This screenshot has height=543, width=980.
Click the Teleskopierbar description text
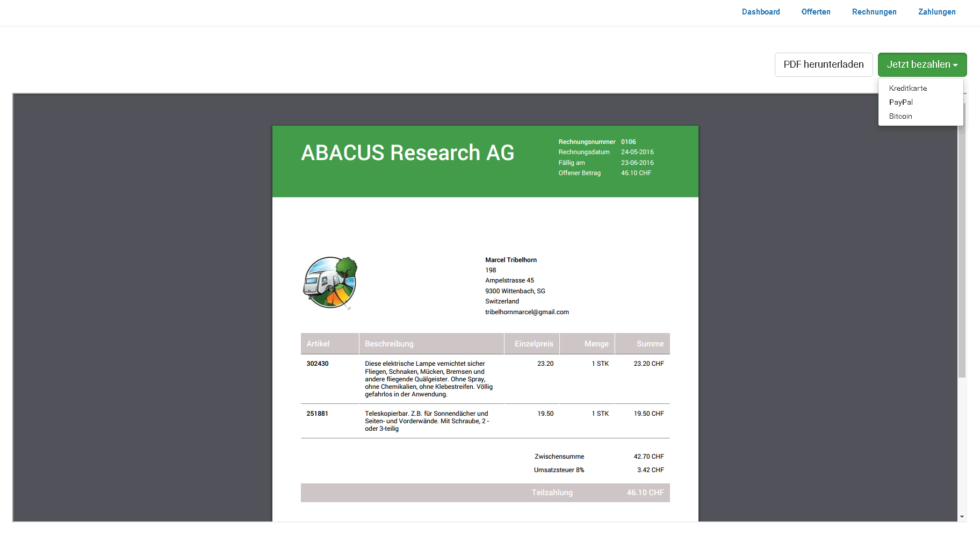click(x=427, y=421)
